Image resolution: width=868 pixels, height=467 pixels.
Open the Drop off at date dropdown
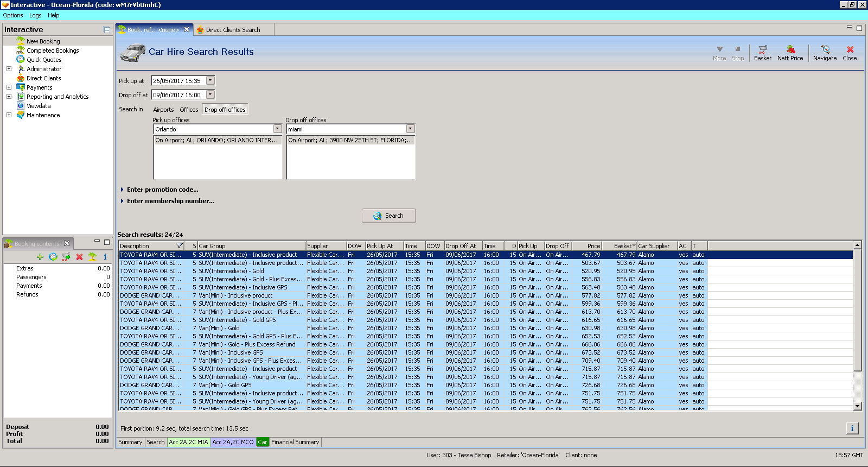(x=210, y=94)
